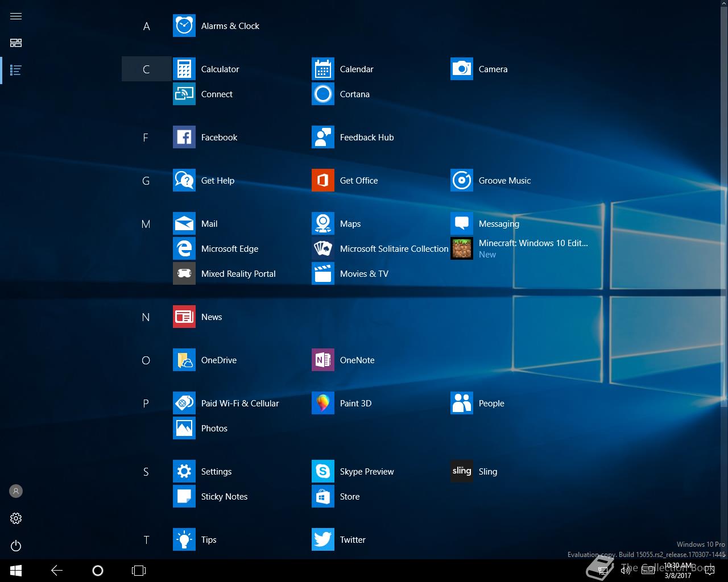Select the All apps list view
The height and width of the screenshot is (582, 728).
point(16,70)
